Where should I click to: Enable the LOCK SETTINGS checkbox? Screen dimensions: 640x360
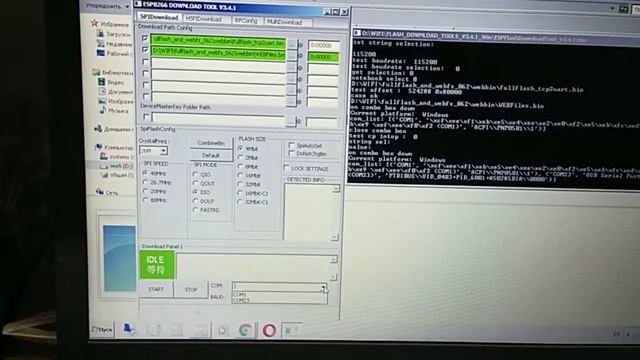(287, 168)
